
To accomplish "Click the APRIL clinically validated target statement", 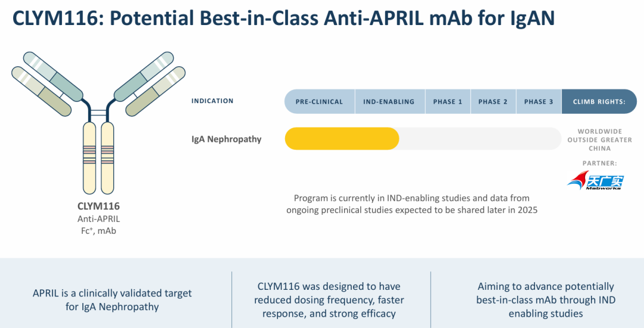I will [x=112, y=299].
